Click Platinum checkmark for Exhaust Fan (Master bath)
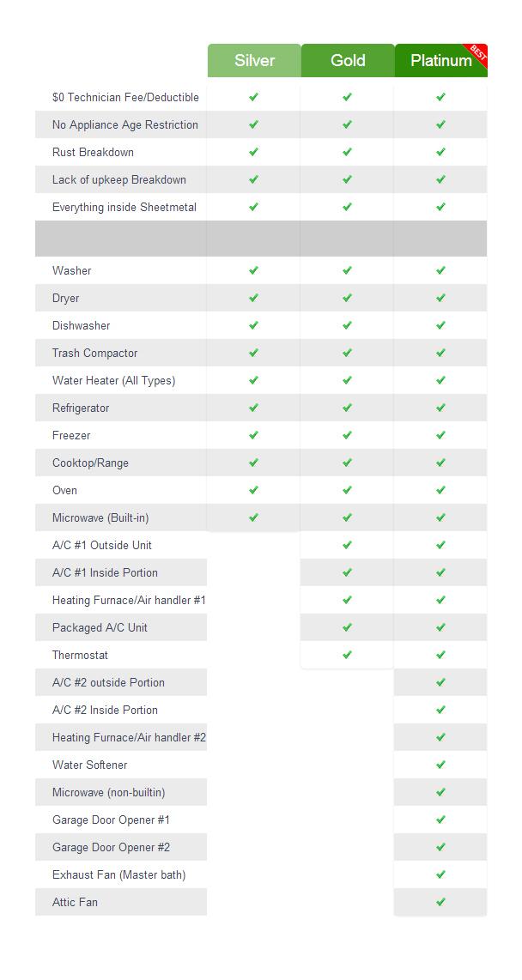 [x=440, y=874]
